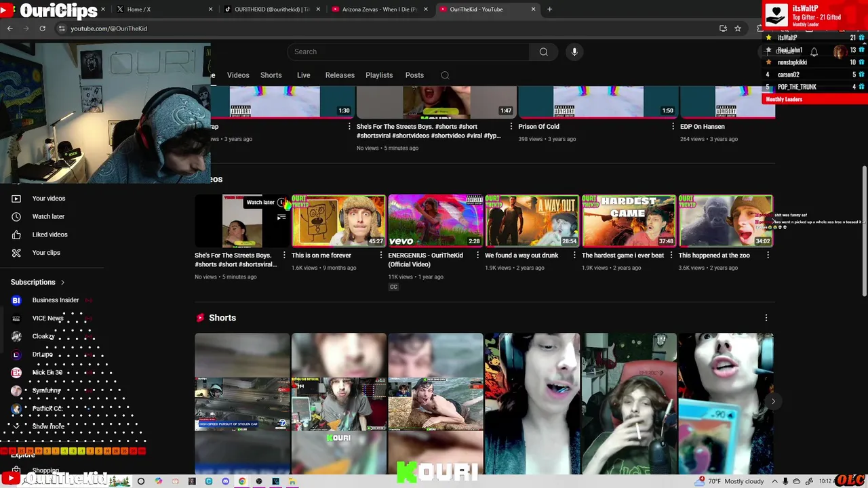Add hovered video to queue icon
This screenshot has height=488, width=868.
point(281,217)
